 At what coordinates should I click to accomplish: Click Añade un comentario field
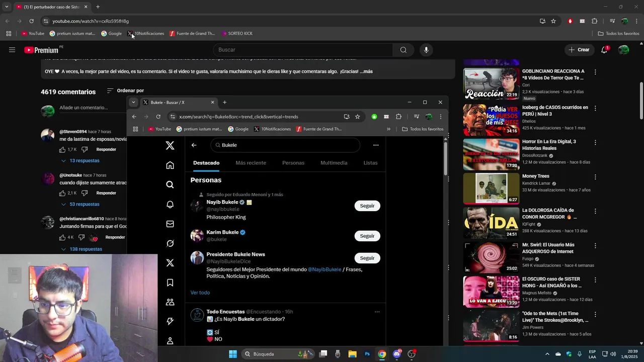click(92, 108)
